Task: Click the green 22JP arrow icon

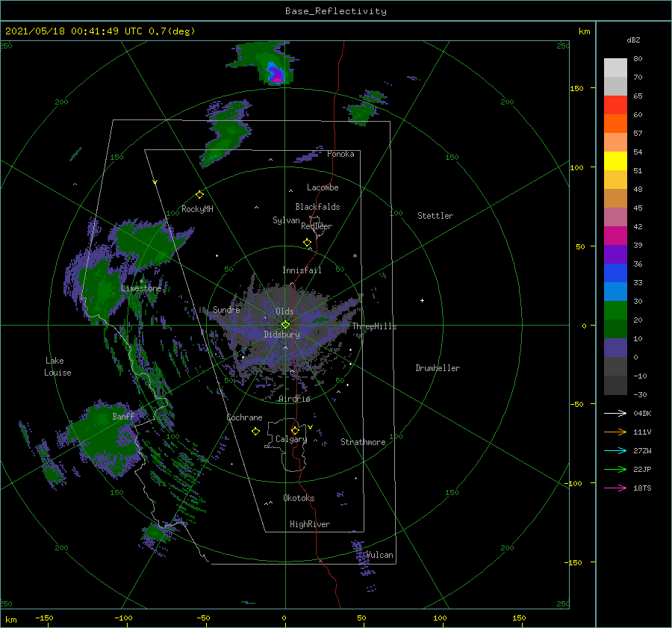Action: [x=615, y=470]
